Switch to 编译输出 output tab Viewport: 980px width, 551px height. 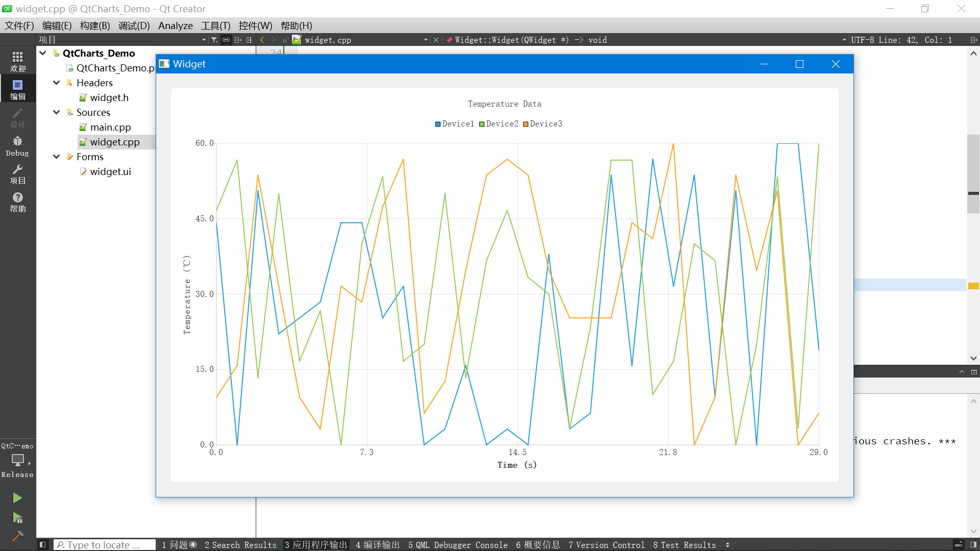[377, 545]
